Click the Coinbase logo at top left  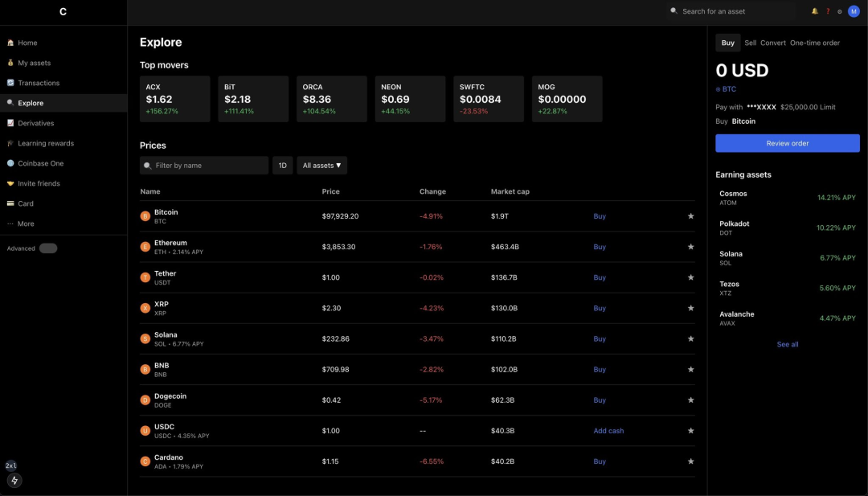click(63, 11)
